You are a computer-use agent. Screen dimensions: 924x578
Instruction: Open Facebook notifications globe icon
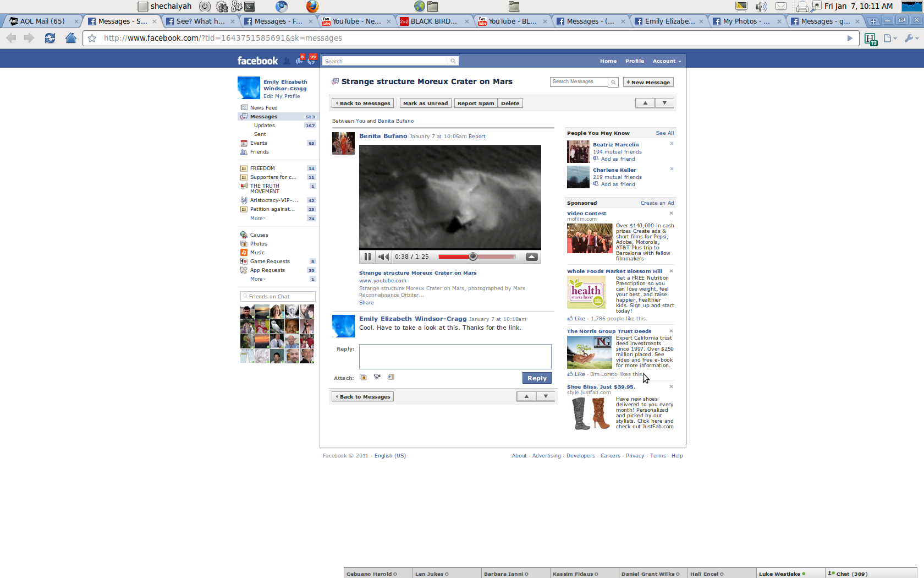point(311,60)
